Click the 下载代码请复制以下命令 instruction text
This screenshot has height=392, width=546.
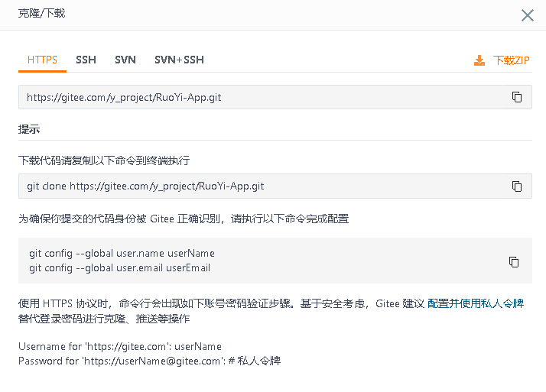(x=104, y=160)
